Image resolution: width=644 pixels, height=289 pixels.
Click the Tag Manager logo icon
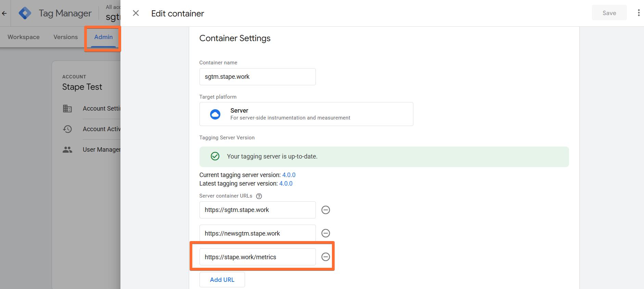pos(25,13)
